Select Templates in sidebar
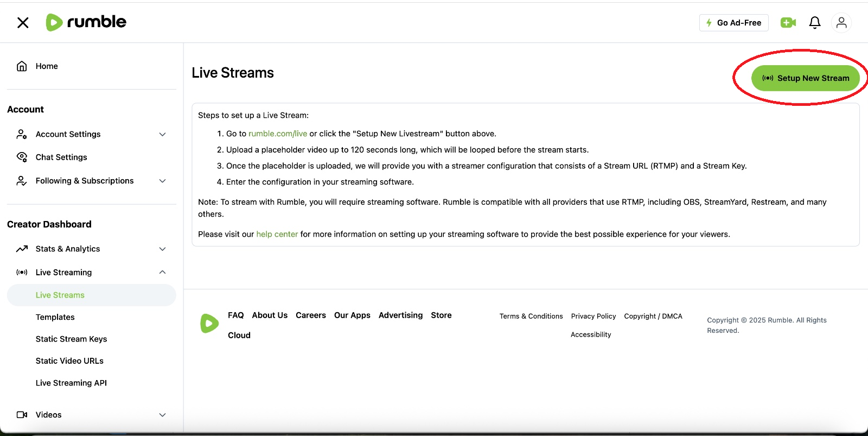 pyautogui.click(x=55, y=317)
